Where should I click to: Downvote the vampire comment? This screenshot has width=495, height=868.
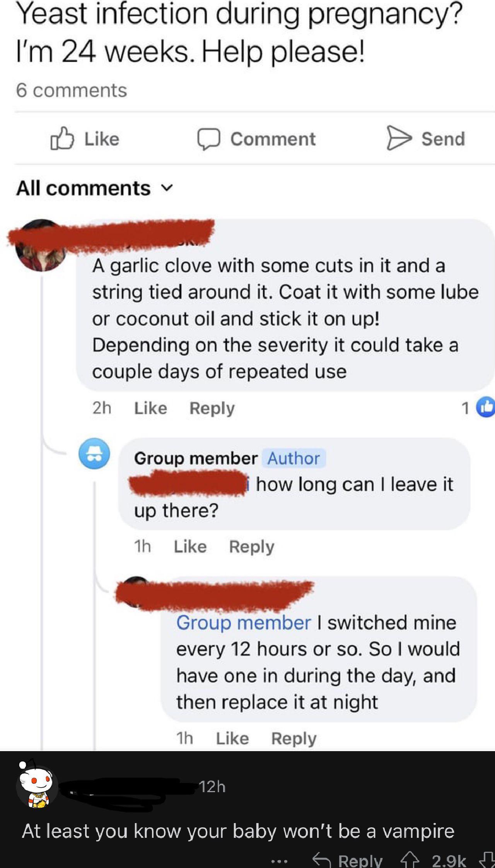pyautogui.click(x=486, y=860)
